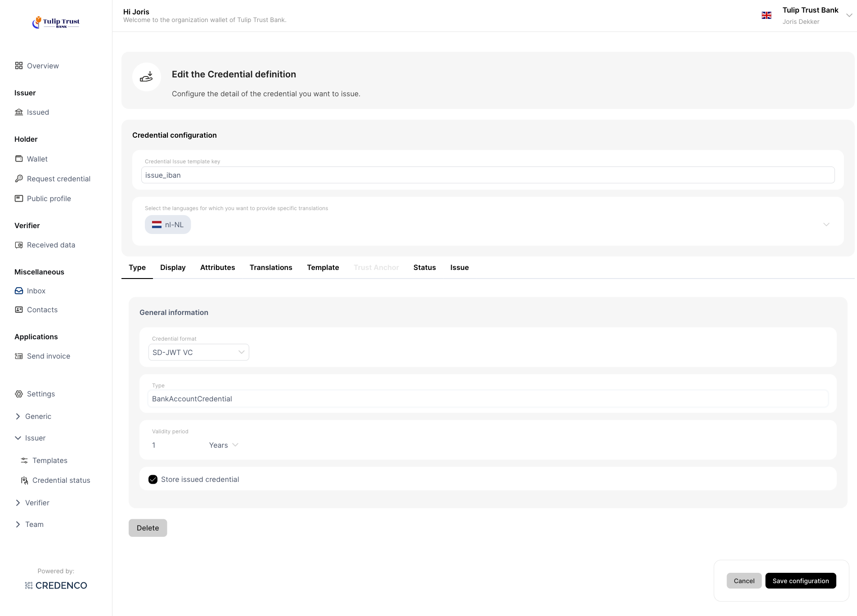This screenshot has width=857, height=616.
Task: Open the Inbox tray icon
Action: pyautogui.click(x=18, y=291)
